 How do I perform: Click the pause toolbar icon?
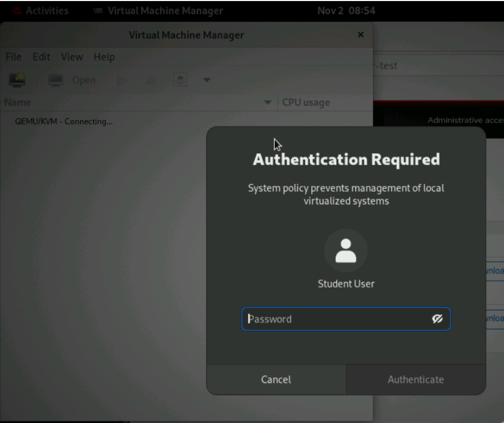[x=151, y=80]
